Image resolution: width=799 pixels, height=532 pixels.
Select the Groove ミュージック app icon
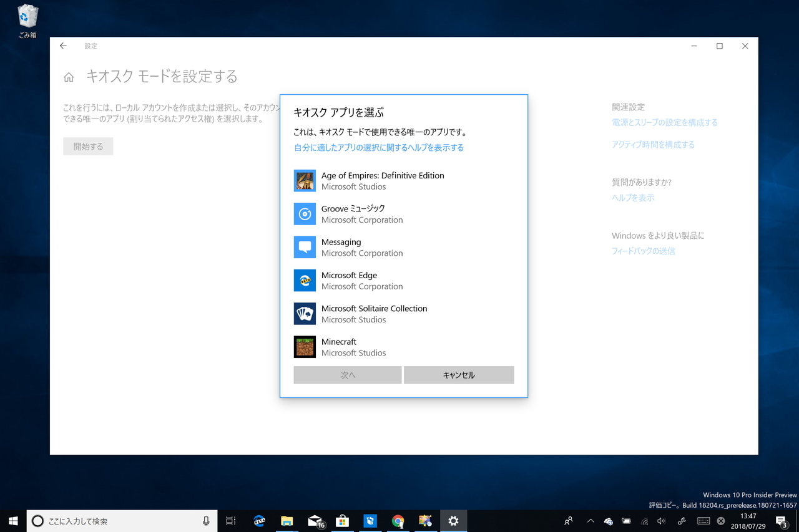(x=304, y=214)
